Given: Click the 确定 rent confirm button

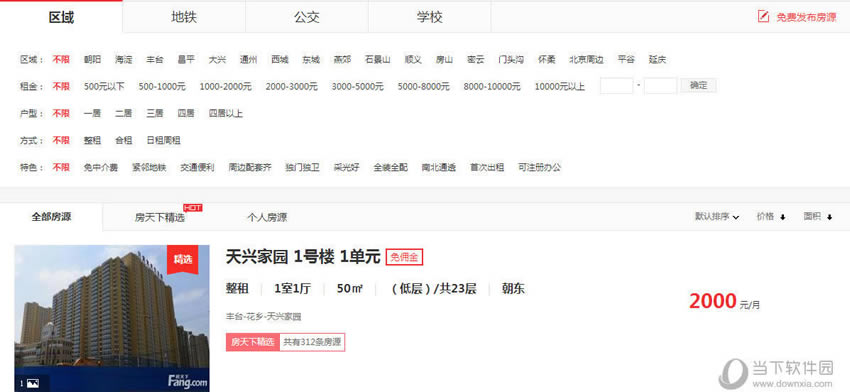Looking at the screenshot, I should pyautogui.click(x=699, y=85).
